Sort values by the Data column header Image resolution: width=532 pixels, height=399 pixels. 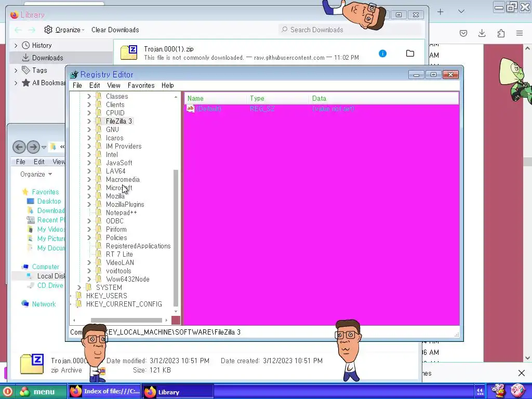pyautogui.click(x=384, y=98)
